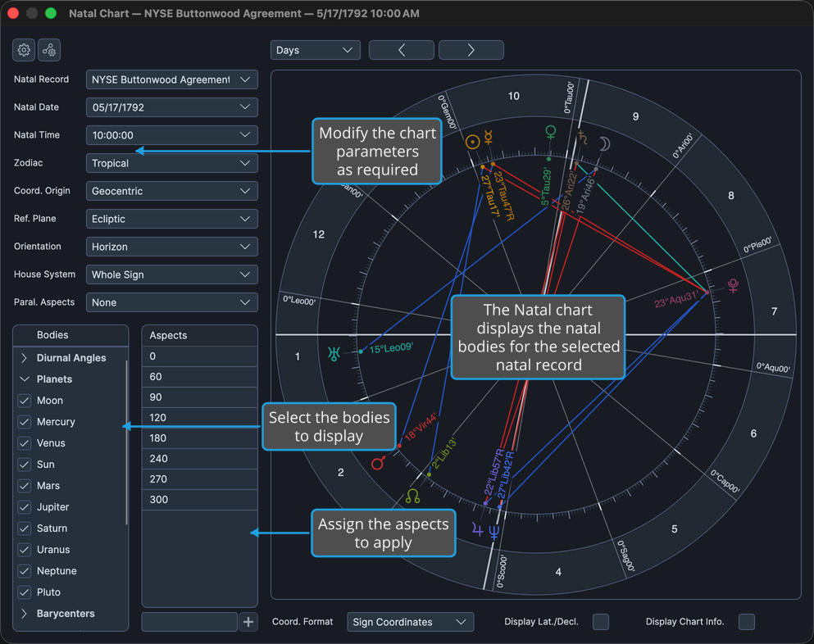This screenshot has height=644, width=814.
Task: Enable Display Chart Info. checkbox
Action: tap(747, 622)
